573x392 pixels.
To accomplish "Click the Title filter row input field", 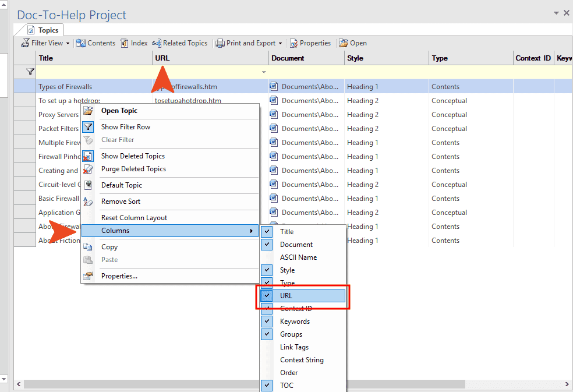I will pos(94,72).
